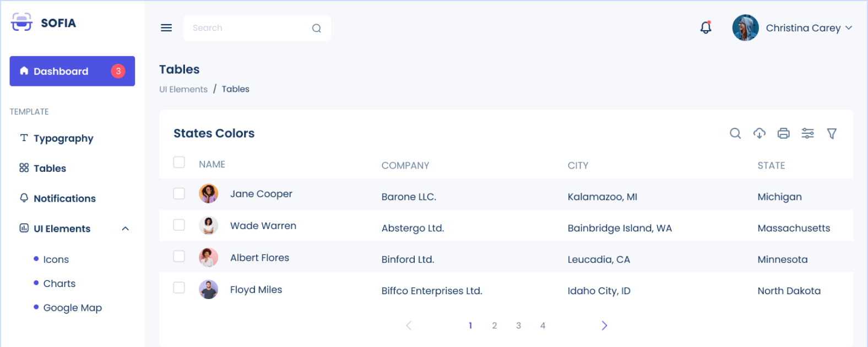Go to page 3 in pagination
Image resolution: width=868 pixels, height=347 pixels.
[518, 326]
